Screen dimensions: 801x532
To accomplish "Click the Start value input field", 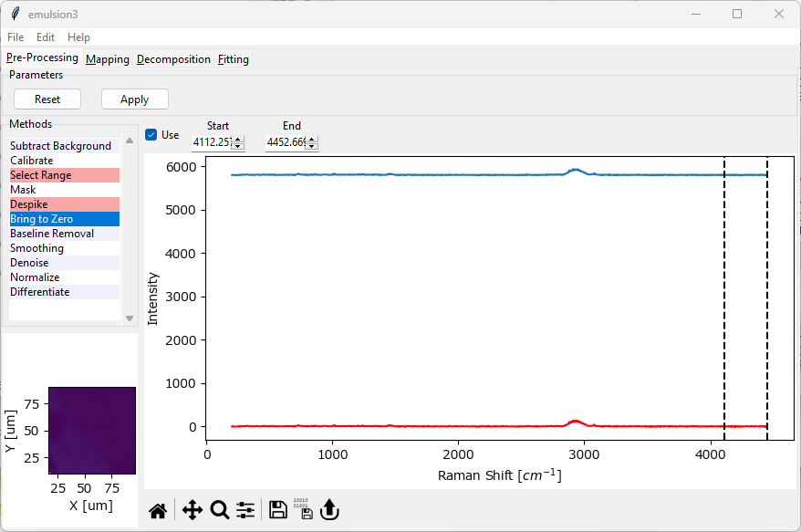I will point(211,142).
